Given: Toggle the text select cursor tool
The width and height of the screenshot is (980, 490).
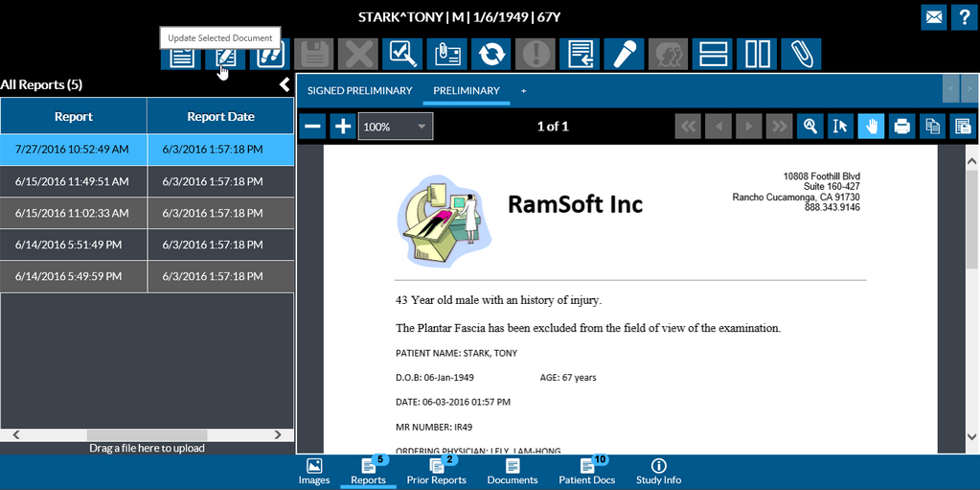Looking at the screenshot, I should click(x=840, y=127).
